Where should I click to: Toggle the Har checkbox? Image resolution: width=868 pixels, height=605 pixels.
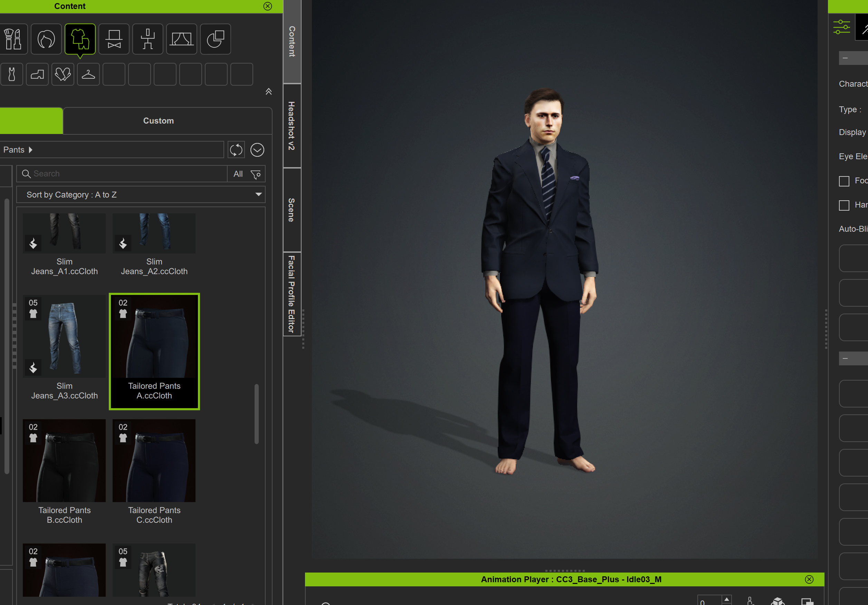[x=844, y=205]
